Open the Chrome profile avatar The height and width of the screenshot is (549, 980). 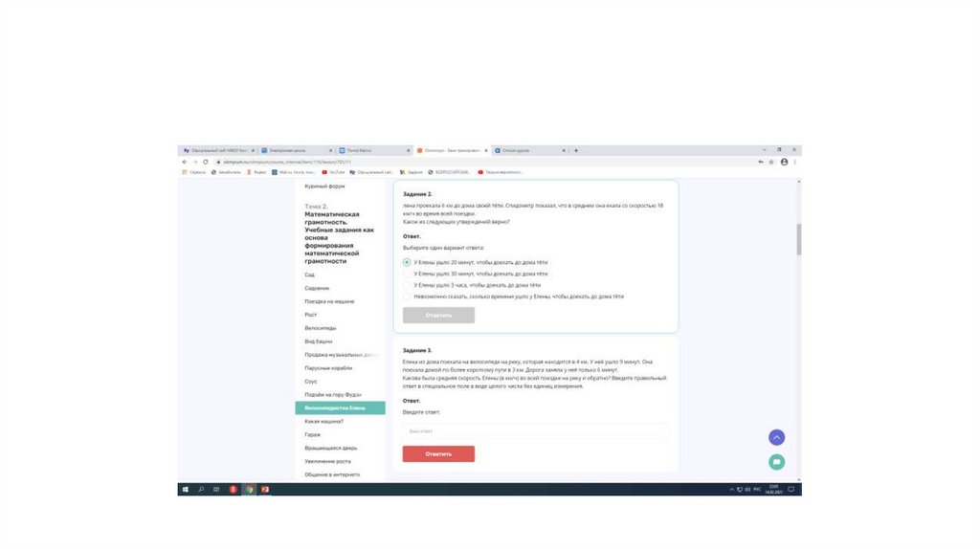tap(784, 162)
